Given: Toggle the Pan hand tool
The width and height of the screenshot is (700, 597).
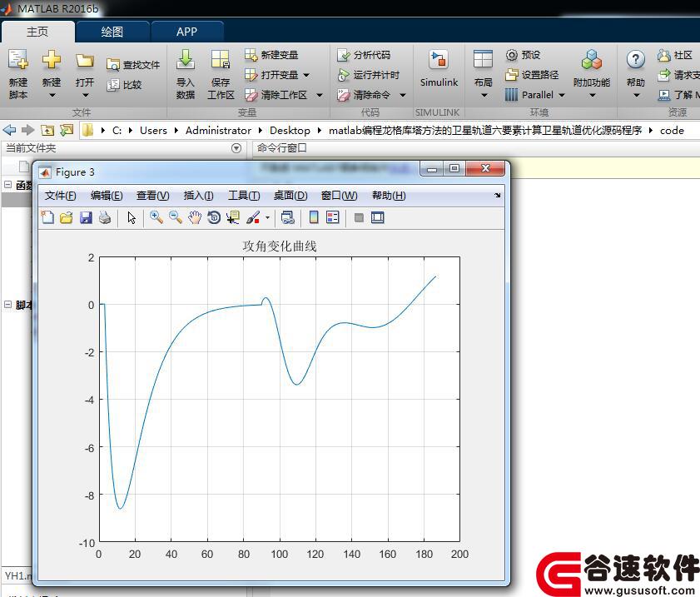Looking at the screenshot, I should coord(195,217).
